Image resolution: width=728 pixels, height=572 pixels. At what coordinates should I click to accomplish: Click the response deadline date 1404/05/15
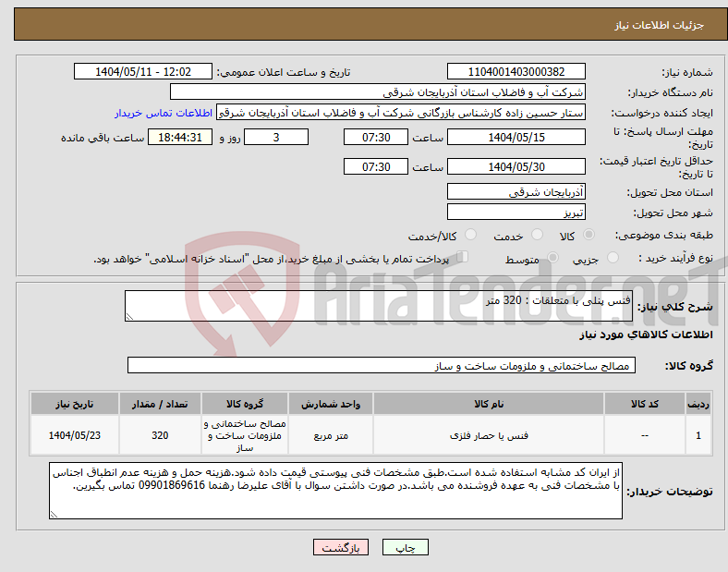pos(516,137)
